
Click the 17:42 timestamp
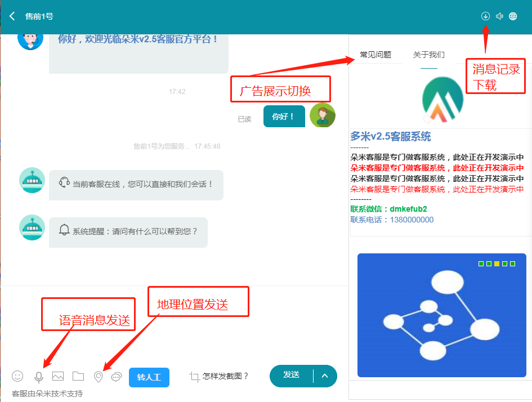click(177, 92)
